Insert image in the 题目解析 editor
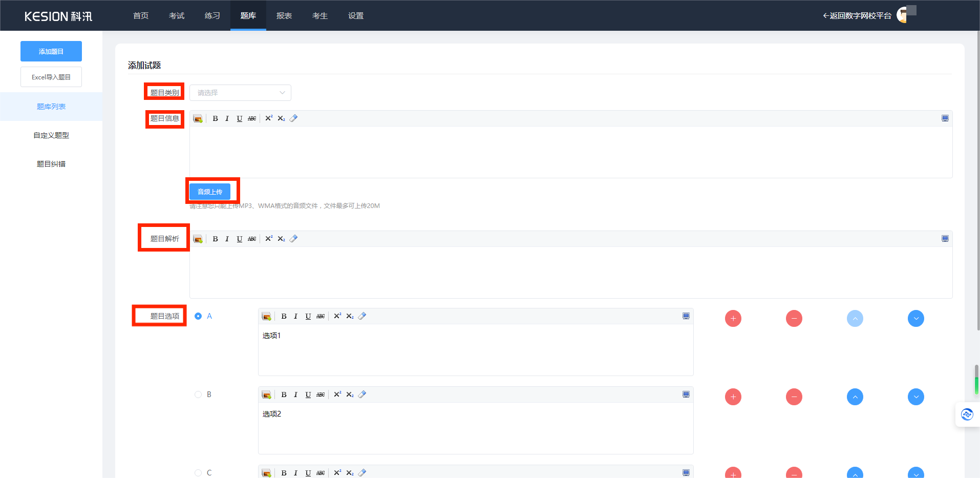Screen dimensions: 980x478 (x=198, y=239)
